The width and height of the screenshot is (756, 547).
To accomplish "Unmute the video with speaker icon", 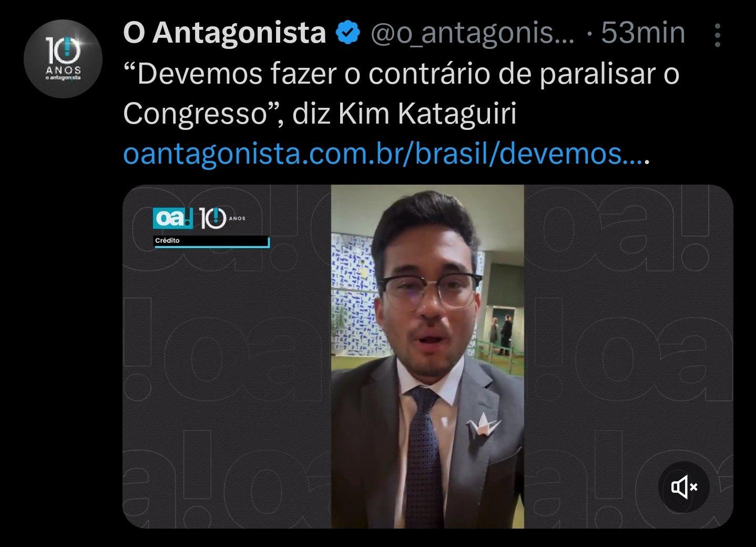I will click(x=684, y=487).
